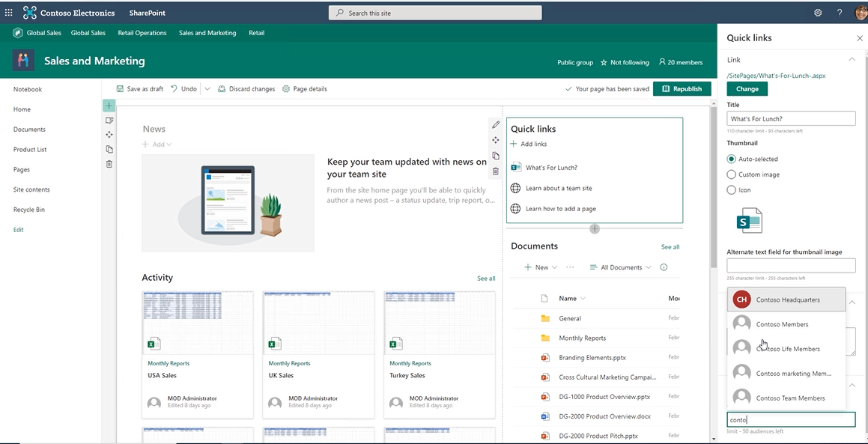Open the app launcher waffle icon

(x=8, y=12)
